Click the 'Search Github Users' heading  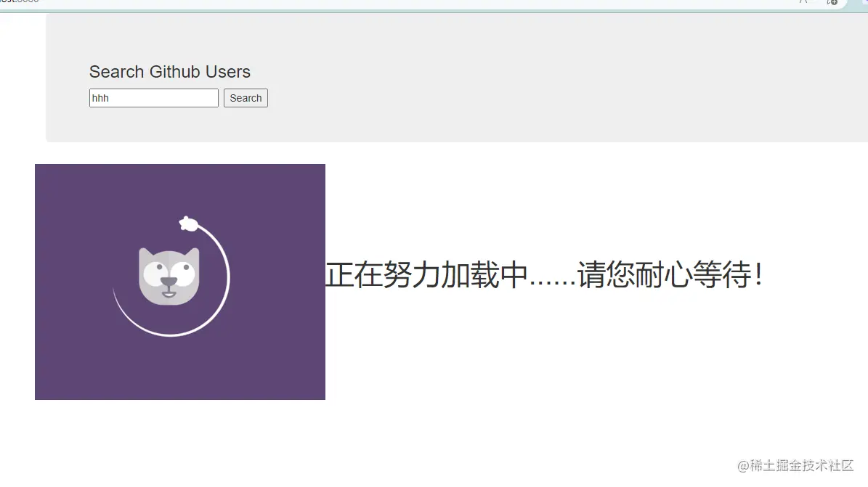pyautogui.click(x=169, y=71)
